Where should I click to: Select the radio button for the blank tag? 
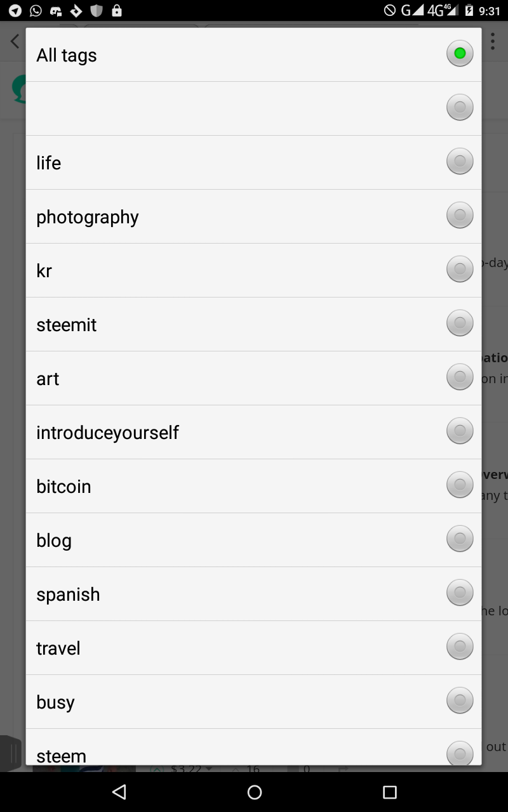(x=460, y=108)
